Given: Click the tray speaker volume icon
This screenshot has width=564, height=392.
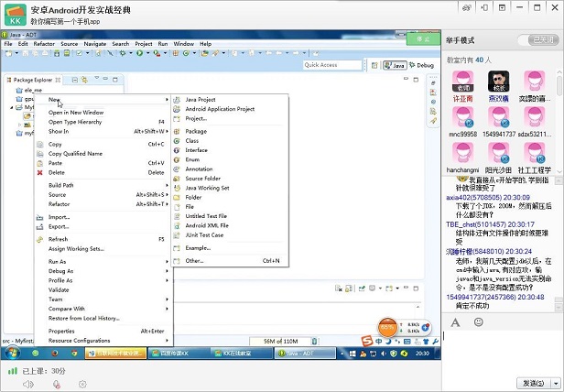Looking at the screenshot, I should [384, 354].
